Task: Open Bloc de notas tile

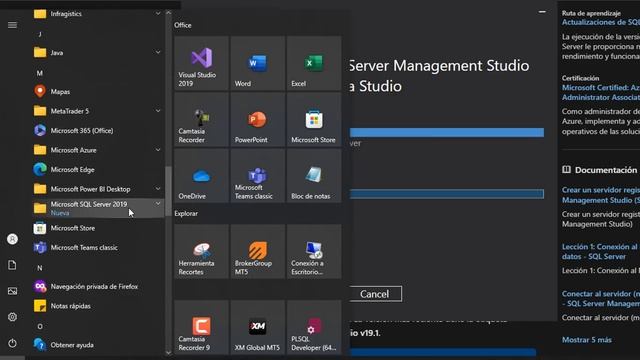Action: (314, 176)
